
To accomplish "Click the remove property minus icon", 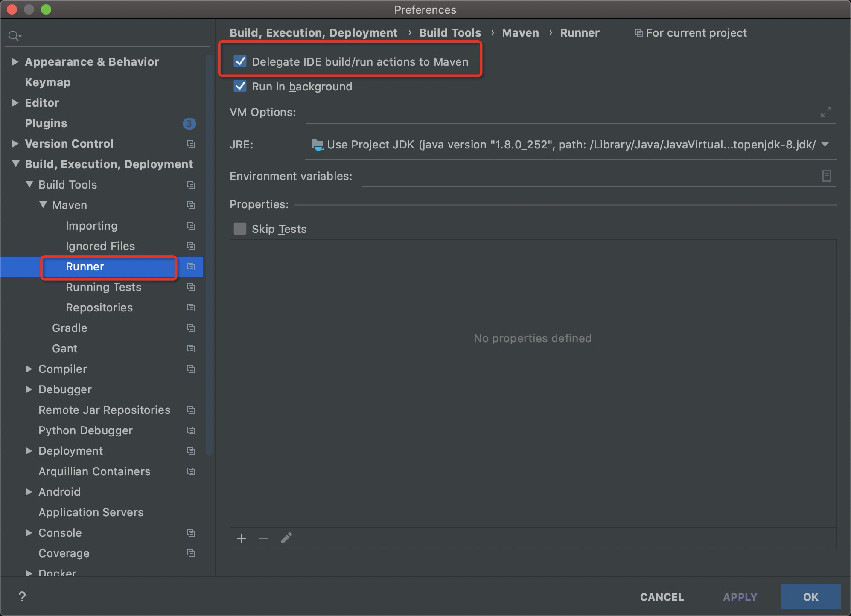I will pyautogui.click(x=264, y=538).
